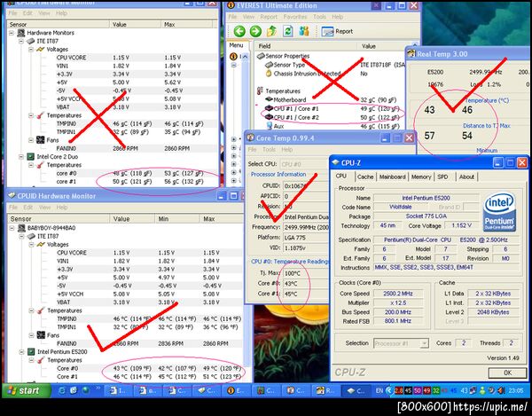Click the green Back arrow in EVEREST toolbar
Screen dimensions: 532x416
239,31
